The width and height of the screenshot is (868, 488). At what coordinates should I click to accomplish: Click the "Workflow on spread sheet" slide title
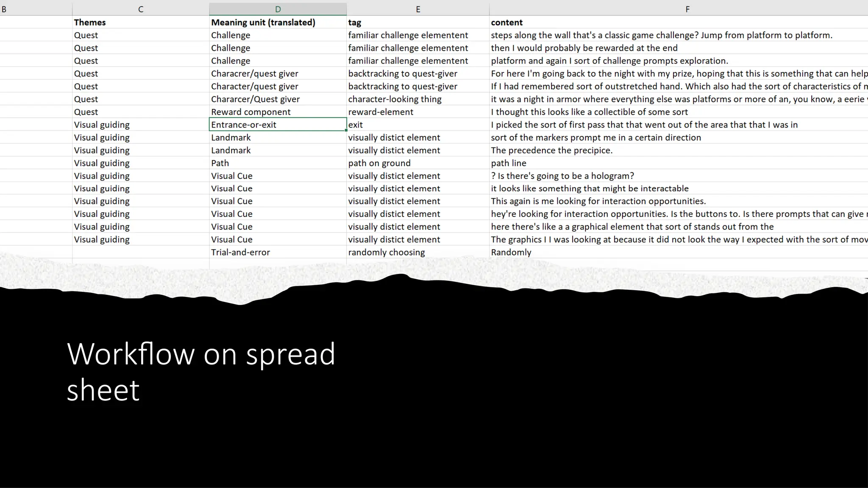coord(201,372)
